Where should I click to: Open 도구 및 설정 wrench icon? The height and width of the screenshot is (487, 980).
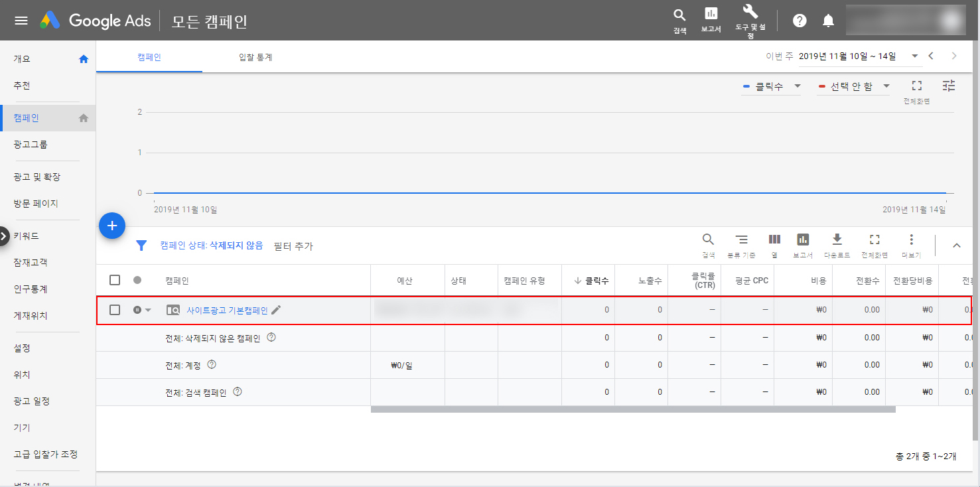tap(750, 13)
